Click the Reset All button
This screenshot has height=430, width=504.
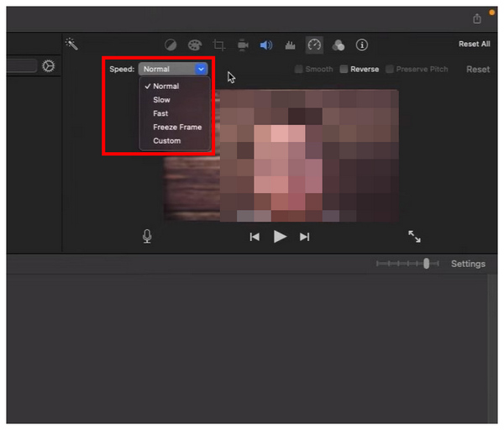point(474,44)
